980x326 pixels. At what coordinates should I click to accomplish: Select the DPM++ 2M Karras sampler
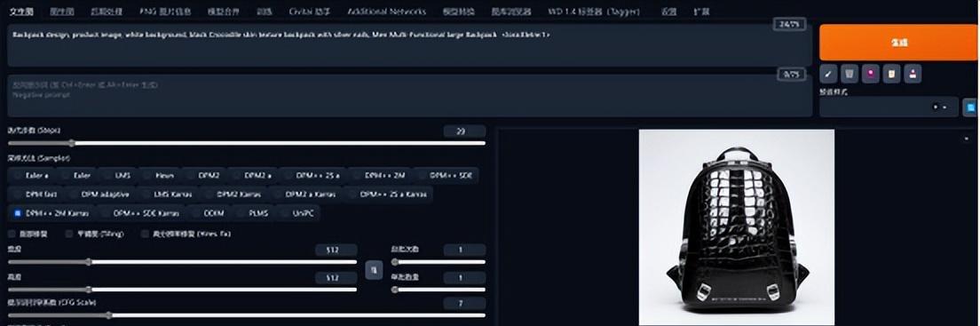[x=51, y=213]
